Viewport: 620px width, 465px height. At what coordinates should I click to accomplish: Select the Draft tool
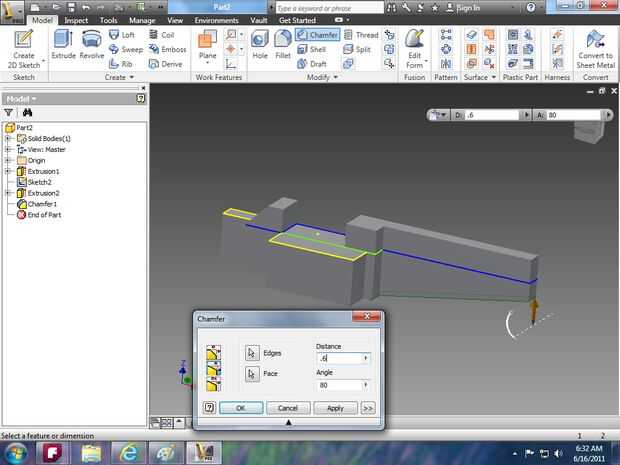coord(312,64)
